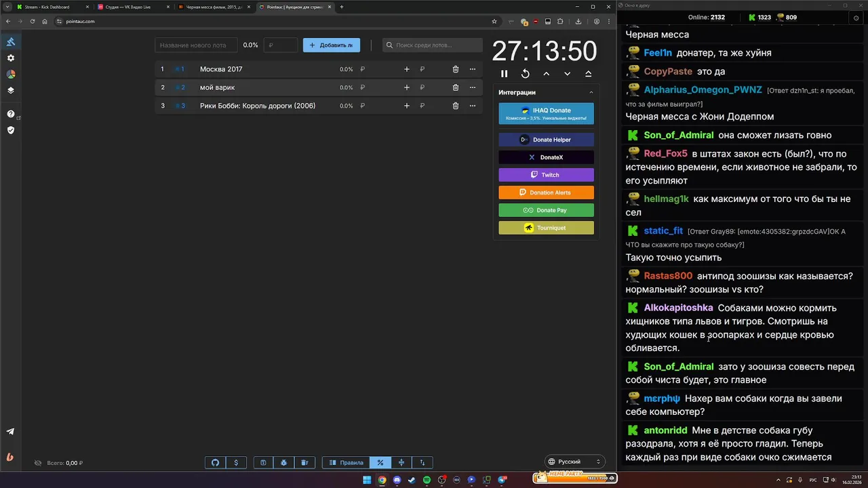This screenshot has width=868, height=488.
Task: Connect Donate Helper integration
Action: [546, 140]
